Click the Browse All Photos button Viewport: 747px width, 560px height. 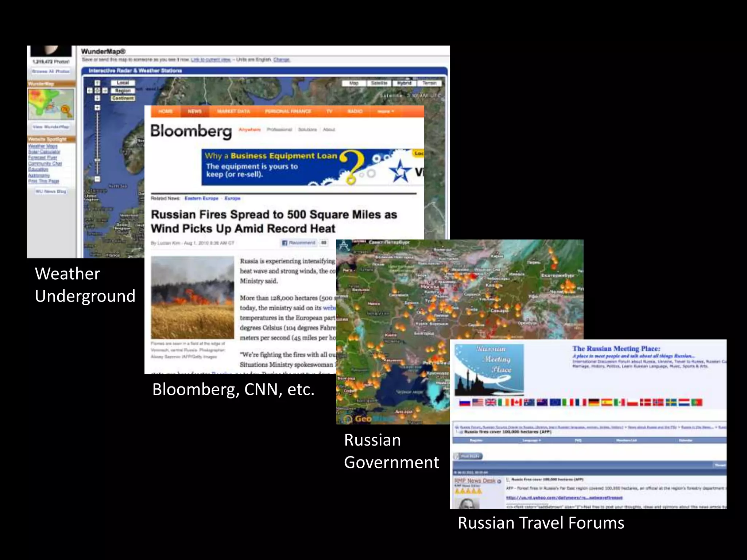tap(51, 71)
